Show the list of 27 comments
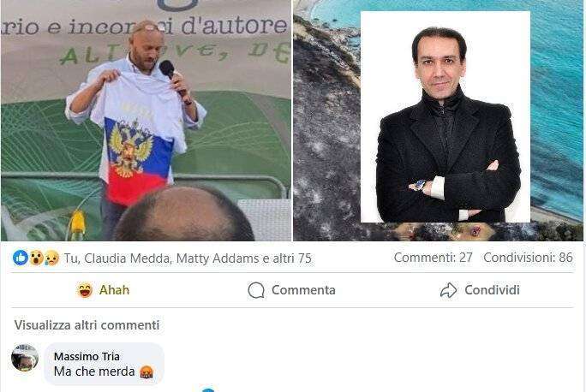The width and height of the screenshot is (586, 392). 434,258
